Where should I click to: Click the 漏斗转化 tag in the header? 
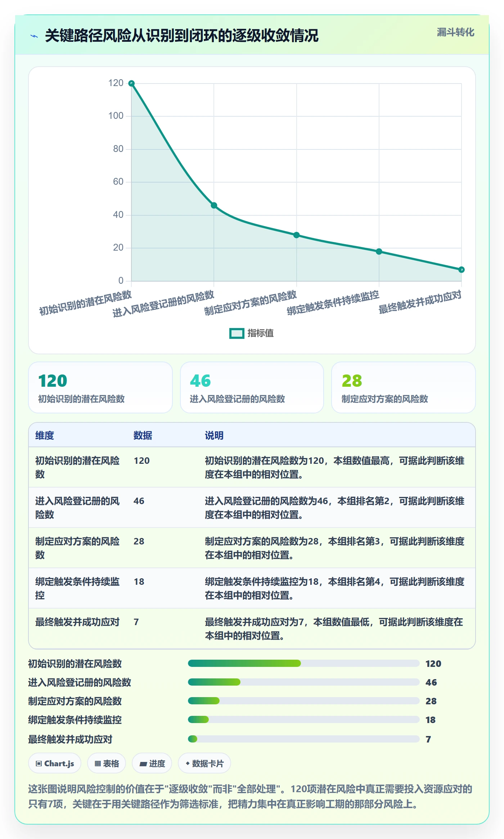[x=455, y=32]
